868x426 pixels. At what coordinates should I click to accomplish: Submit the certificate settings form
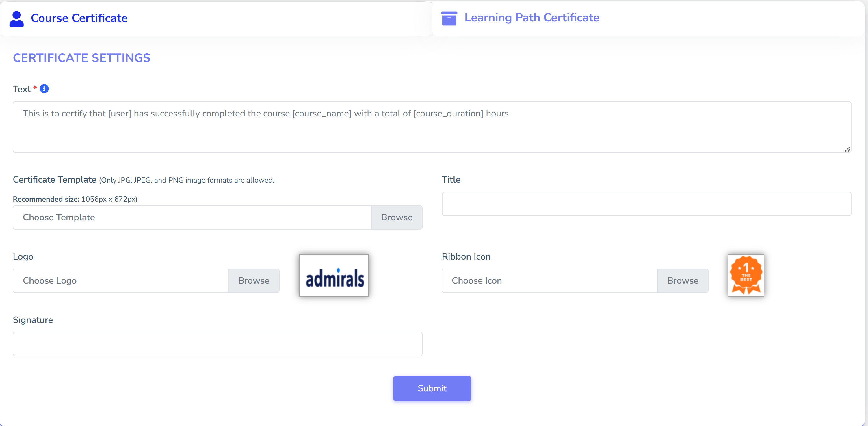432,388
